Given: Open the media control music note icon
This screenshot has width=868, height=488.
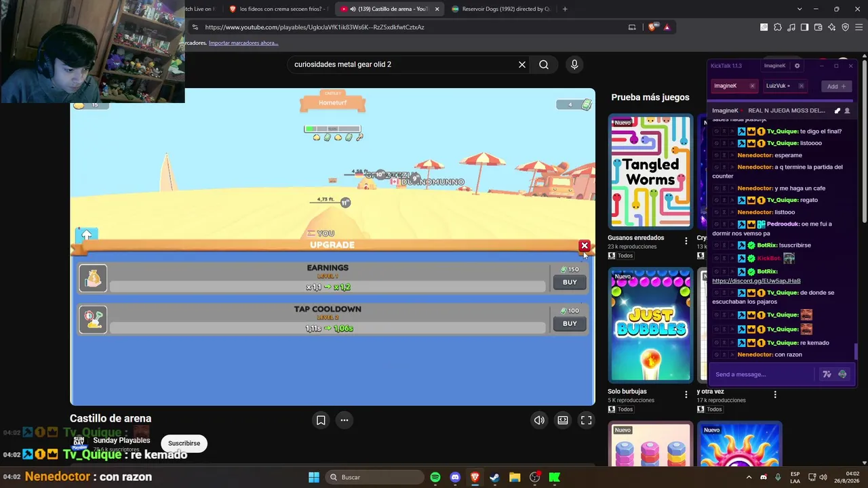Looking at the screenshot, I should tap(791, 27).
